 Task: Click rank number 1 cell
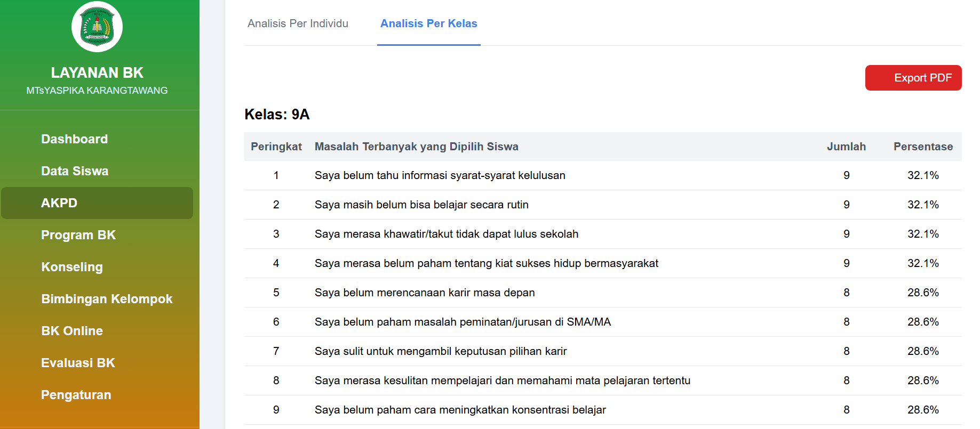pos(276,175)
